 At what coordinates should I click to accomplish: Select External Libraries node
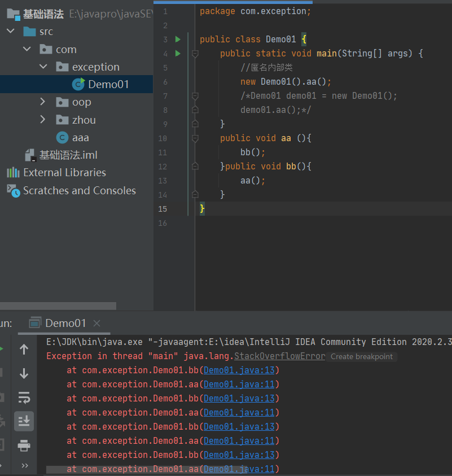[65, 172]
